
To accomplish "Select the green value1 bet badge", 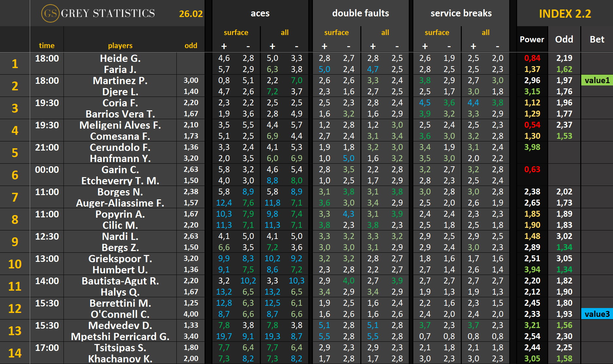I will (597, 81).
